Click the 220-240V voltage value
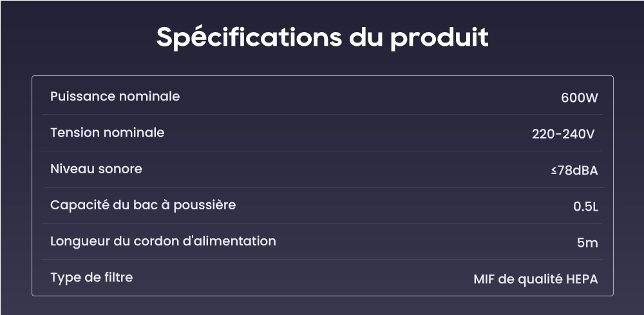644x315 pixels. point(563,134)
